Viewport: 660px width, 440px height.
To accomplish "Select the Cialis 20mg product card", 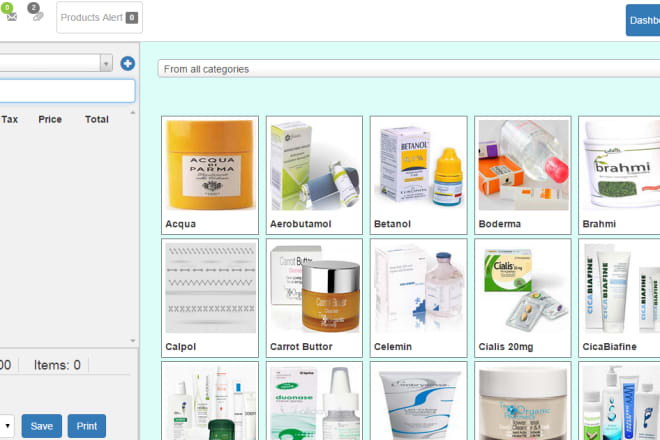I will coord(523,298).
